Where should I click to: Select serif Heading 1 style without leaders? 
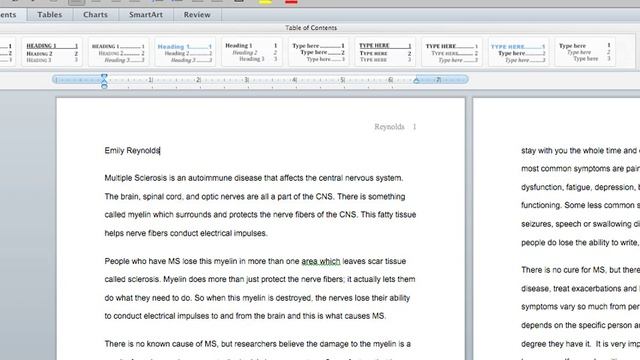click(x=251, y=52)
